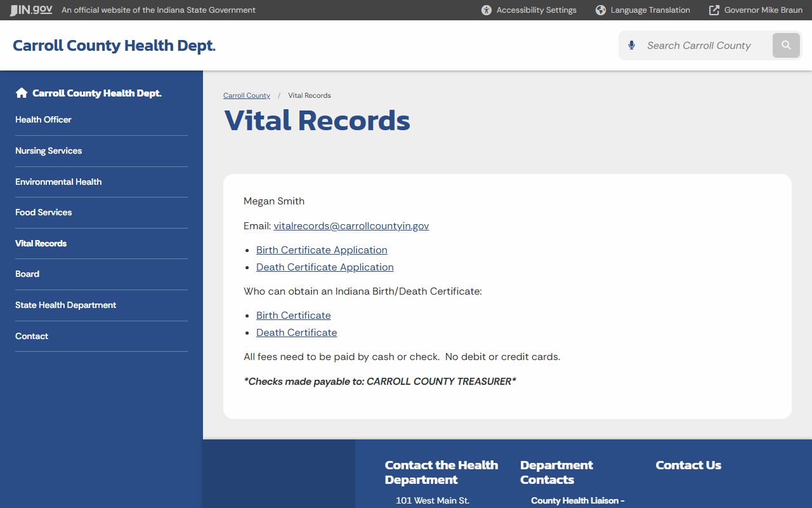This screenshot has height=508, width=812.
Task: Click official Indiana State Government website text
Action: point(159,10)
